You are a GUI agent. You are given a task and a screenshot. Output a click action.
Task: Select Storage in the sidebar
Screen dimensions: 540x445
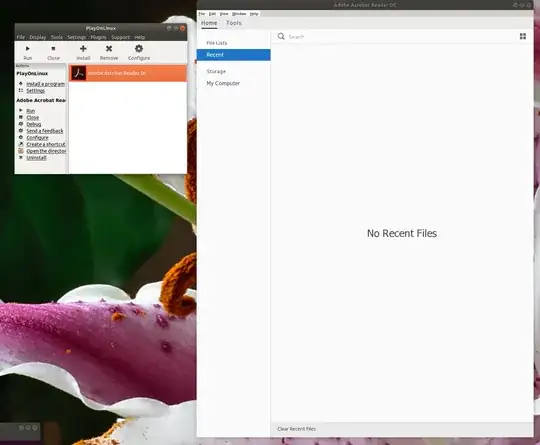click(x=216, y=71)
